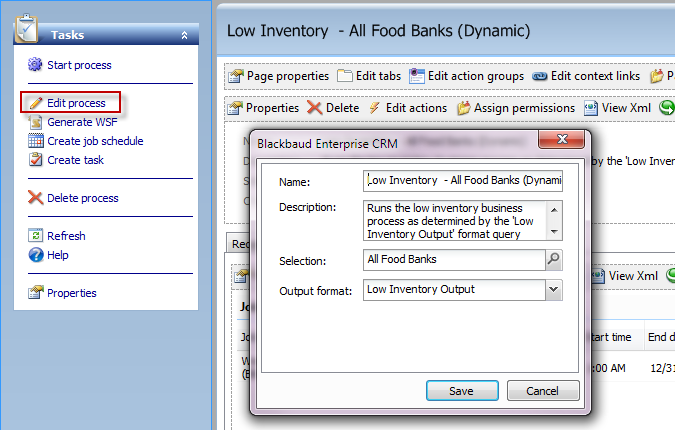The width and height of the screenshot is (675, 430).
Task: Click the Assign permissions icon
Action: coord(464,108)
